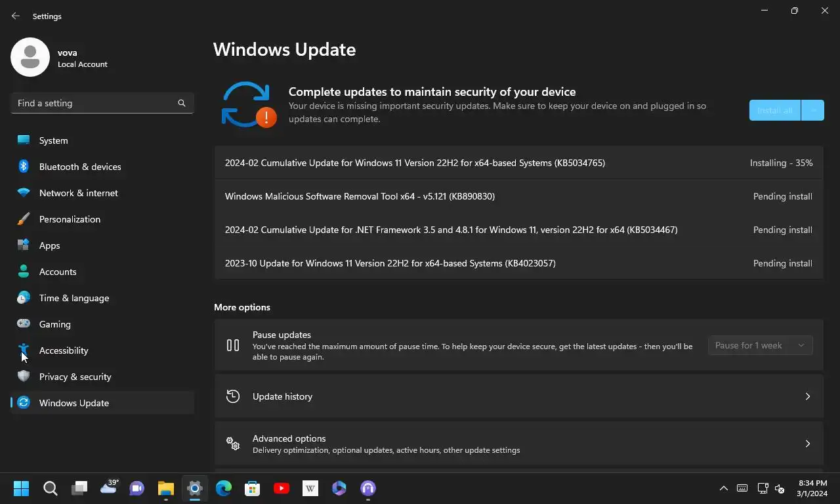Screen dimensions: 840x504
Task: Launch Microsoft Edge from the taskbar
Action: (224, 488)
